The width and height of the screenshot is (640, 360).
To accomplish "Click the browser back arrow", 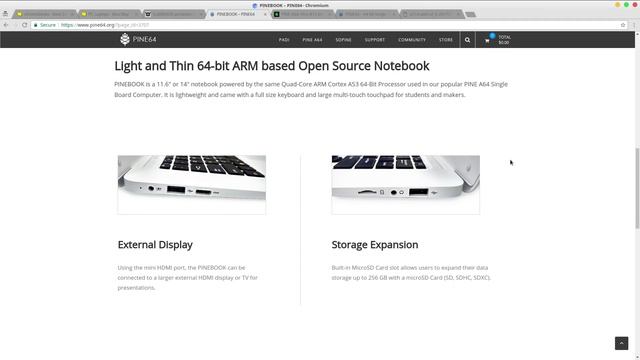I will coord(6,25).
